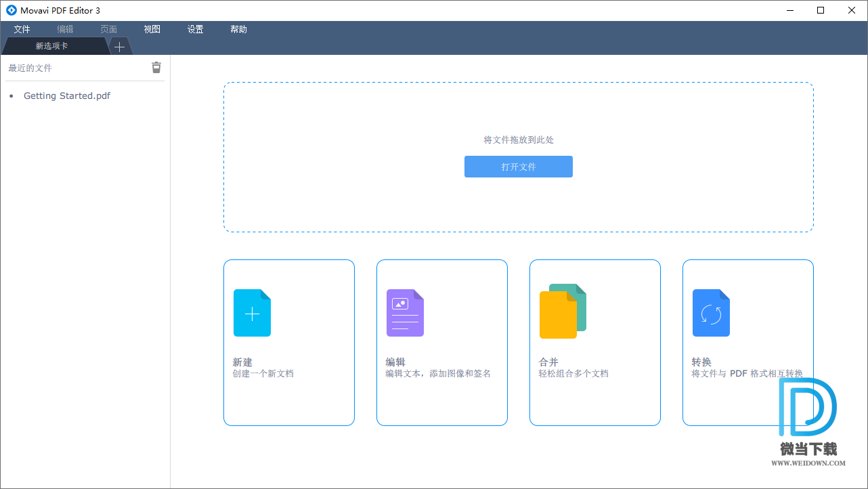
Task: Open the 视图 menu
Action: pyautogui.click(x=152, y=29)
